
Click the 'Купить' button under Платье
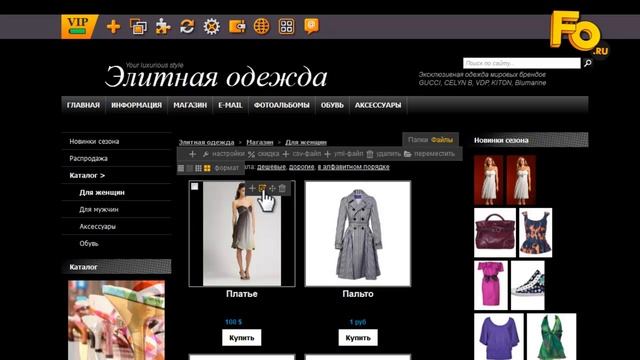tap(242, 338)
